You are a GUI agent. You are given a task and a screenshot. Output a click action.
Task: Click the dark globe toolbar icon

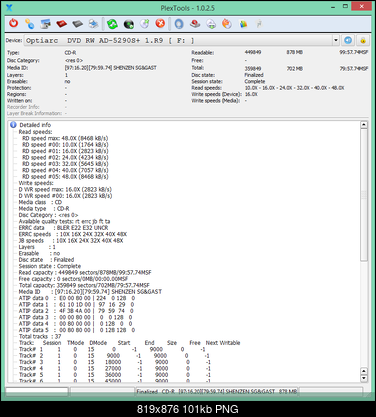(129, 24)
